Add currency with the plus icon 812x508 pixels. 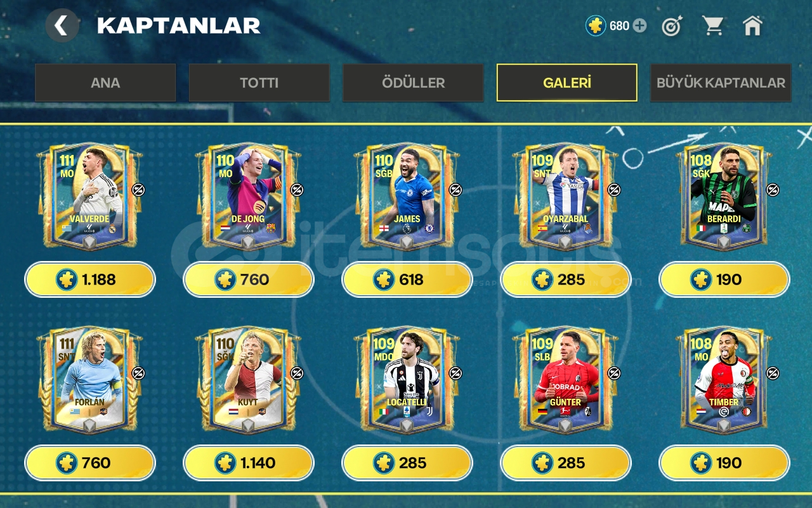[639, 26]
